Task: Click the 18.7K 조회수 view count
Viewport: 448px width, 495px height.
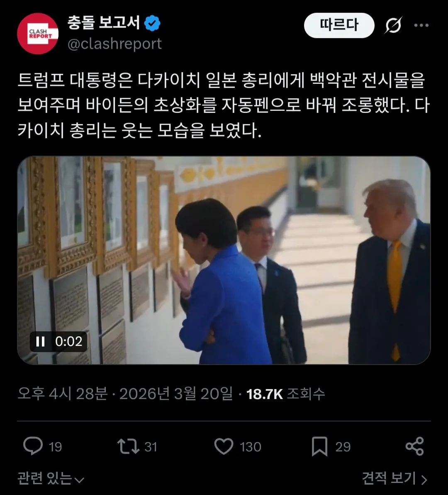Action: (x=285, y=394)
